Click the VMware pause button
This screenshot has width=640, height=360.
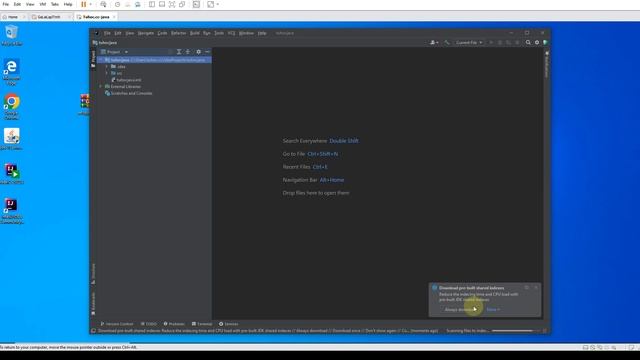[x=84, y=4]
